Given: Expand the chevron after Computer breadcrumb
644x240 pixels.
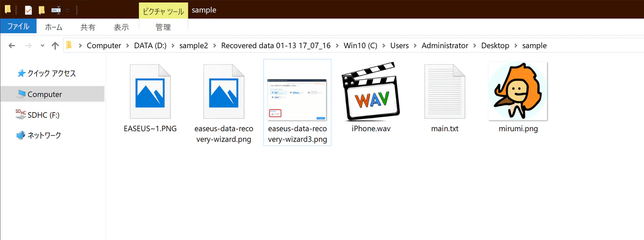Looking at the screenshot, I should [128, 46].
